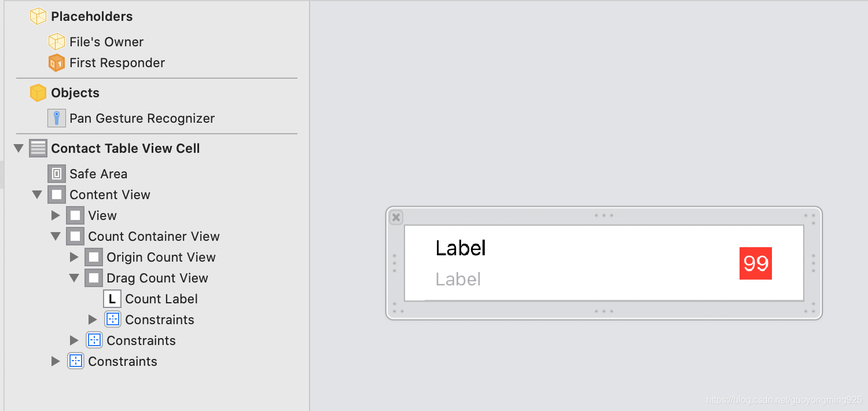
Task: Click the Count Label's L icon
Action: (112, 298)
